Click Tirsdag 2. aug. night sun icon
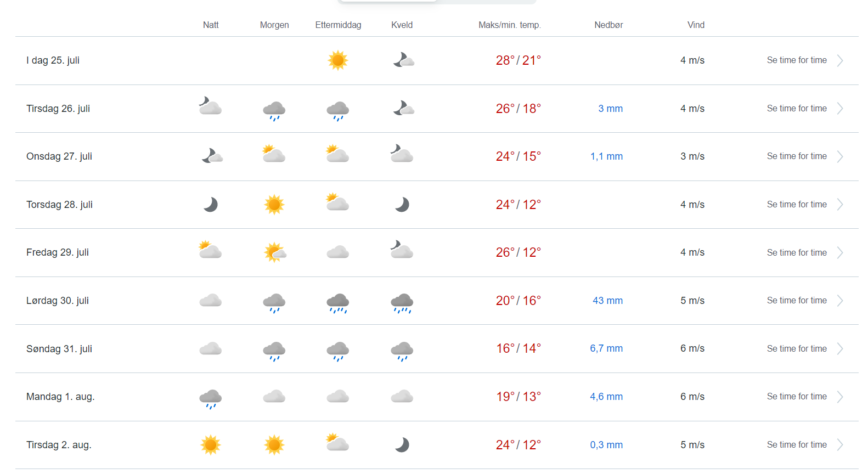The image size is (868, 474). click(211, 445)
